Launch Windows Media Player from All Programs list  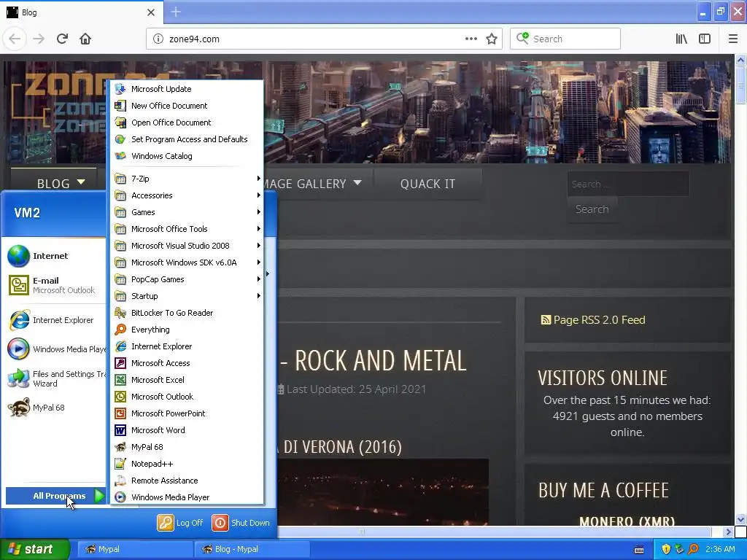(x=187, y=497)
